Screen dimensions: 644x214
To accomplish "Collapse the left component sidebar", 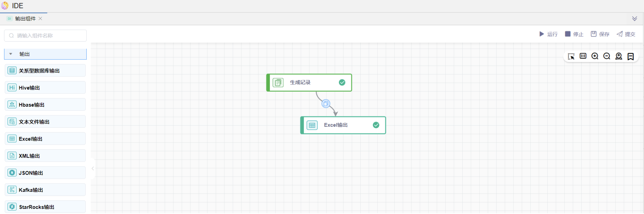I will [93, 169].
